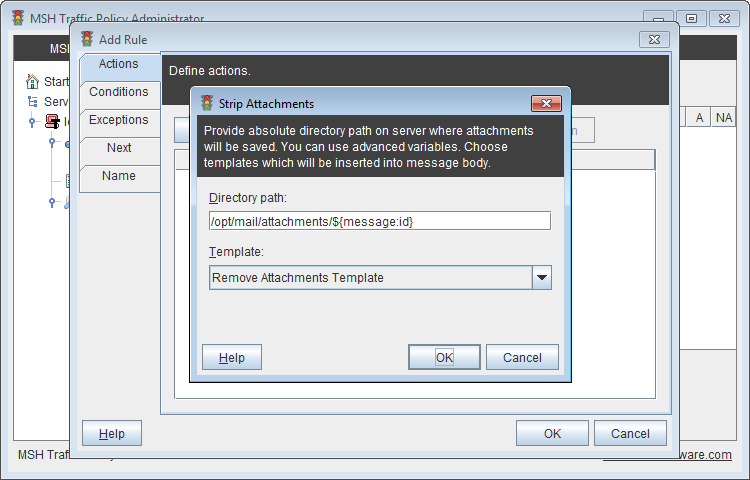
Task: Click the MSH Traffic Policy Administrator app icon
Action: 18,18
